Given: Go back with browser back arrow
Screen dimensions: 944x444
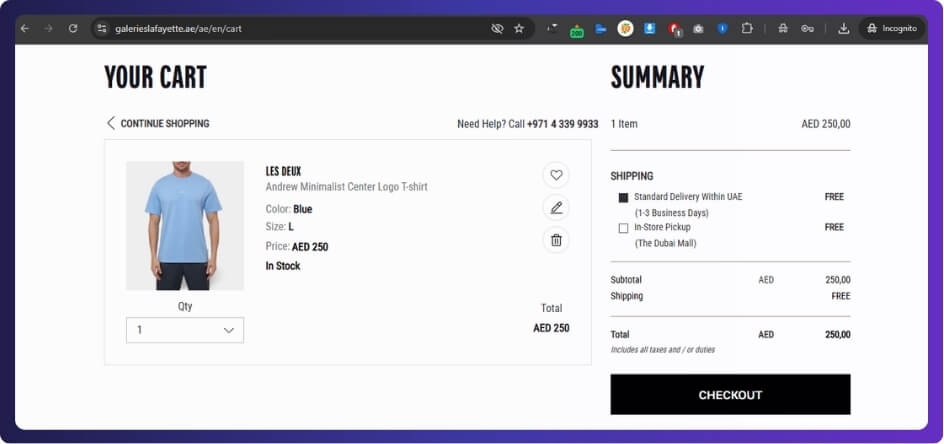Looking at the screenshot, I should tap(24, 28).
